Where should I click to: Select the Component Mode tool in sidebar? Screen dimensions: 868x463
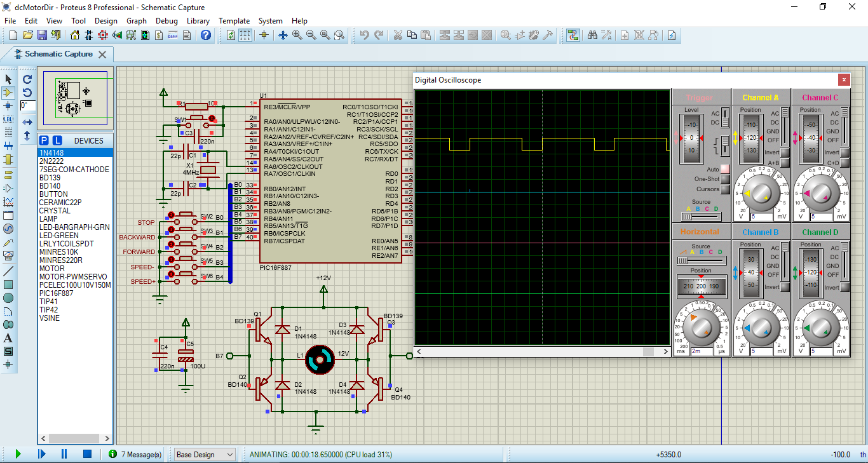pyautogui.click(x=8, y=92)
